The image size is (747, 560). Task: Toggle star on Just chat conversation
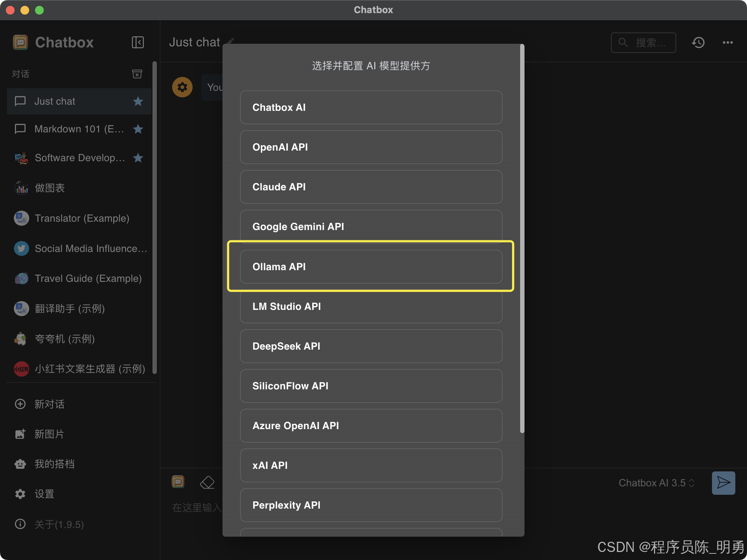[x=138, y=101]
